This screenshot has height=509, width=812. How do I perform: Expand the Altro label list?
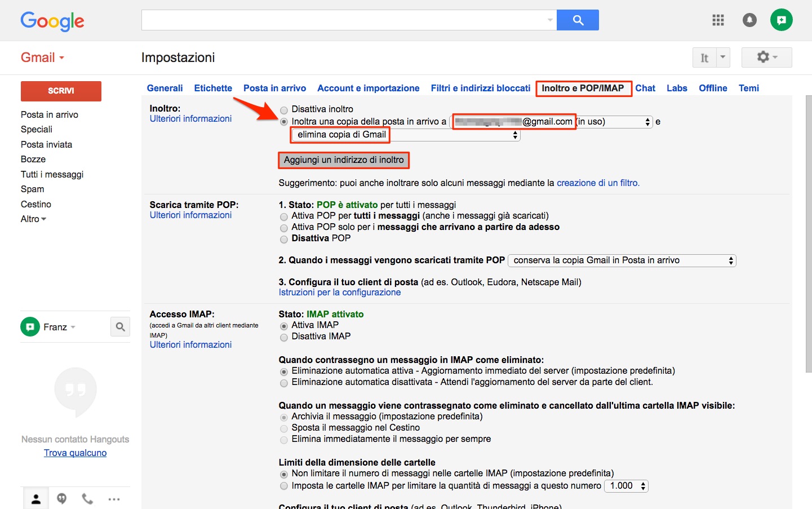[33, 219]
